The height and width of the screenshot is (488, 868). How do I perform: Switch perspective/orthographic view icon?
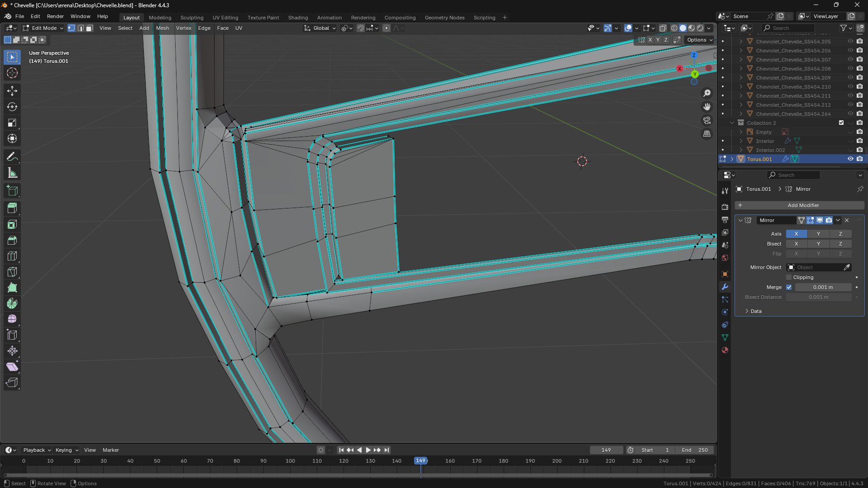(x=707, y=134)
